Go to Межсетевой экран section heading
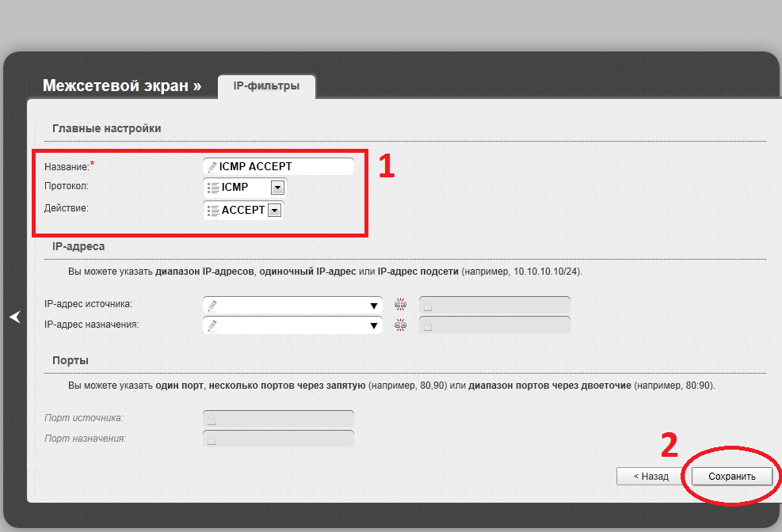782x532 pixels. pos(121,85)
